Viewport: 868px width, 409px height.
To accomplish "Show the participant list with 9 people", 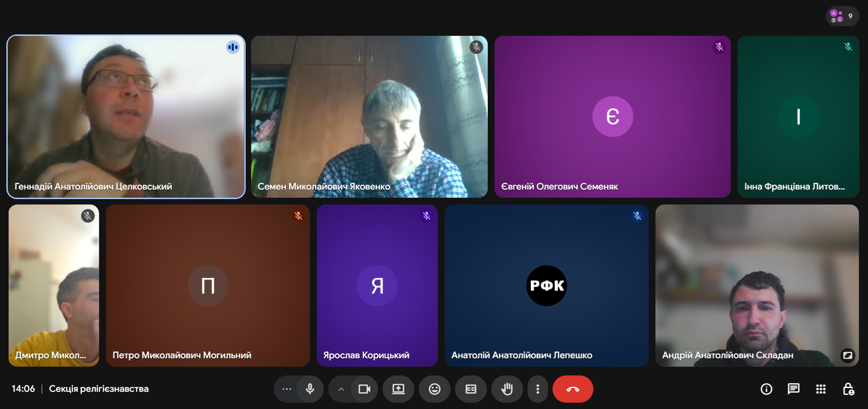I will (x=842, y=16).
